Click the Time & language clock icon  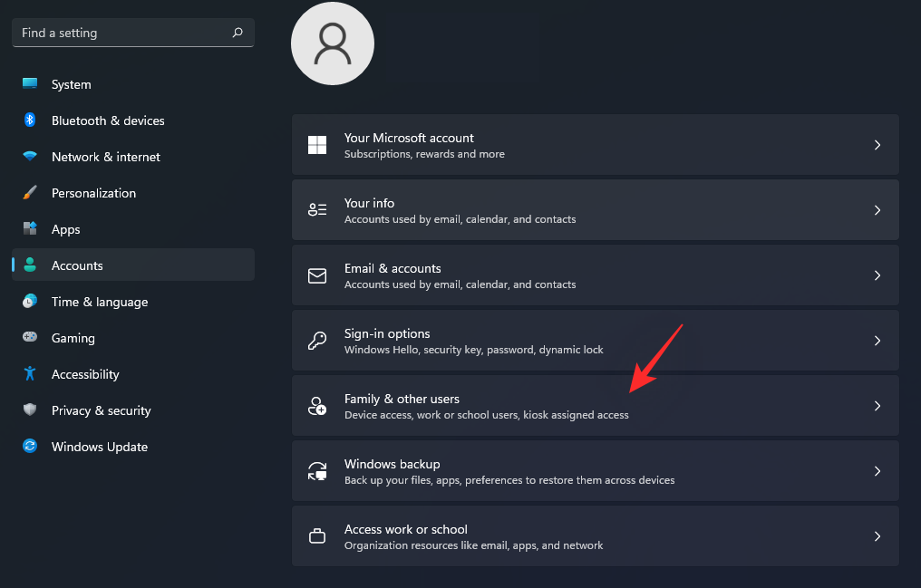pyautogui.click(x=30, y=301)
